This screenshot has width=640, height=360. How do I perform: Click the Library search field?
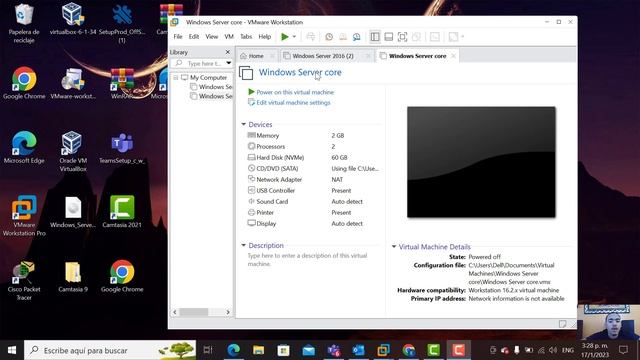pyautogui.click(x=199, y=64)
